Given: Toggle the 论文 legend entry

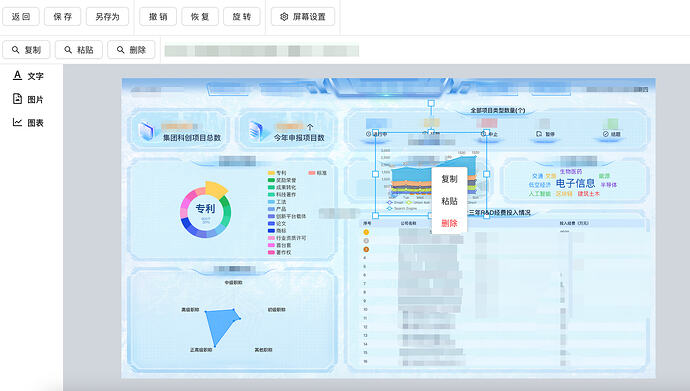Looking at the screenshot, I should (x=277, y=223).
